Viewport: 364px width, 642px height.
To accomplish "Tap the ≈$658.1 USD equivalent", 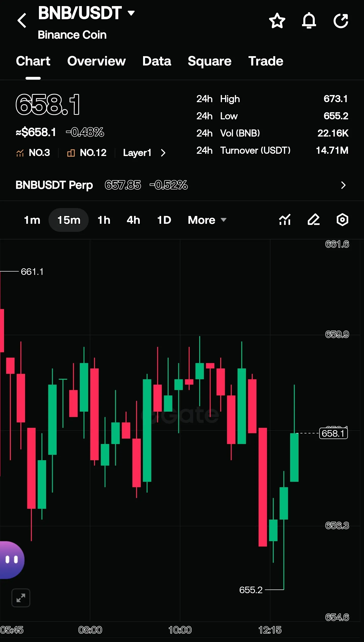I will point(36,132).
